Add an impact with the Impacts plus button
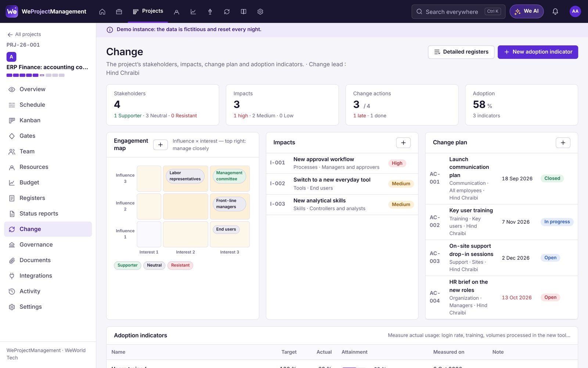Viewport: 588px width, 368px height. pyautogui.click(x=403, y=142)
